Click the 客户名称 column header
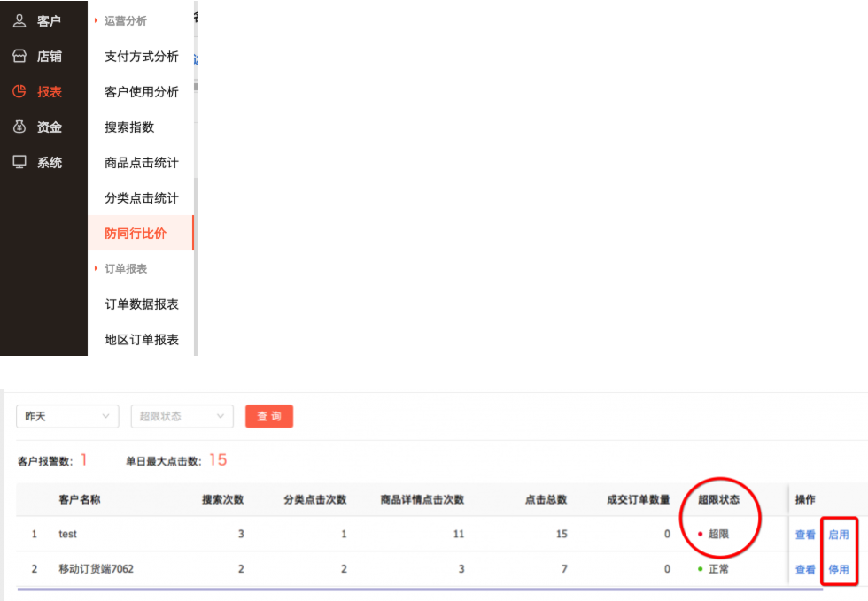Screen dimensions: 868x601 (80, 499)
